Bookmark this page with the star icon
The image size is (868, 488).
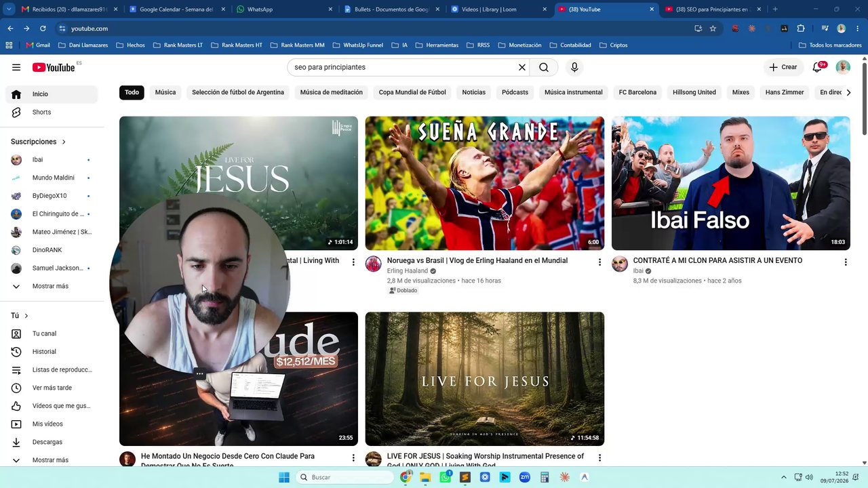point(713,28)
